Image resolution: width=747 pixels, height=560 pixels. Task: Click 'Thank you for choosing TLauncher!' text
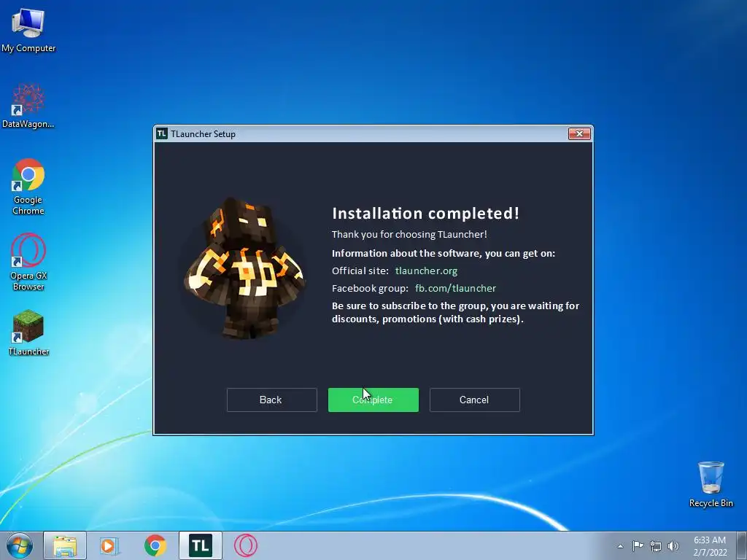tap(409, 234)
